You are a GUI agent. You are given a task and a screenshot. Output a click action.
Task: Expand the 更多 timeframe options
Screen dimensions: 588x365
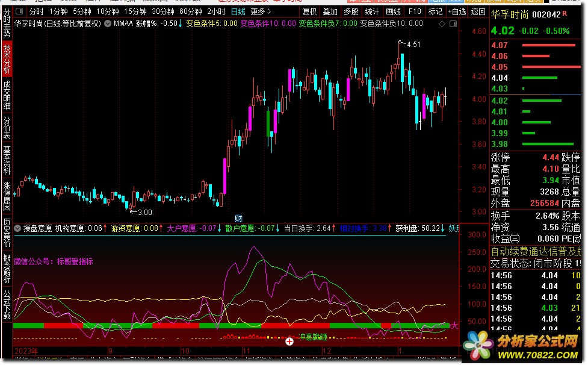click(x=260, y=11)
